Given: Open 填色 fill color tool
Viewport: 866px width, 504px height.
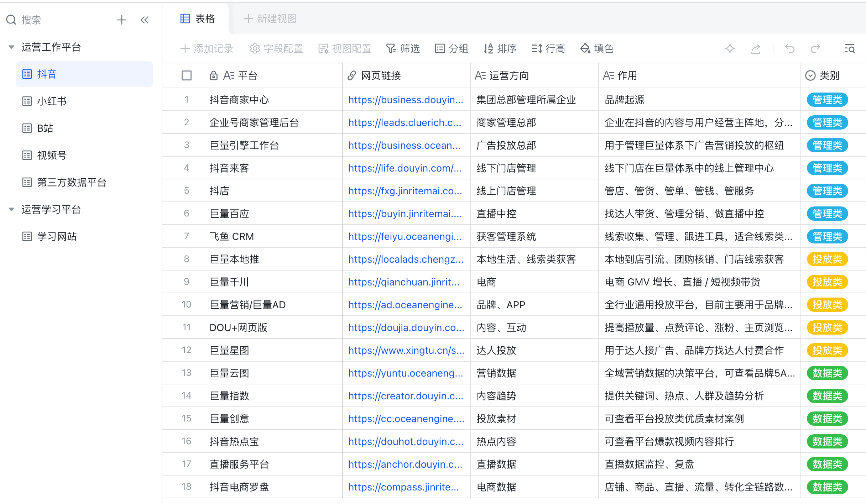Looking at the screenshot, I should tap(597, 48).
